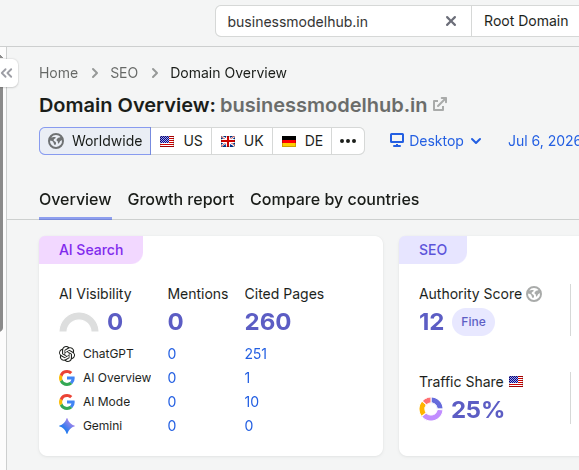Click the Authority Score label

click(x=470, y=294)
